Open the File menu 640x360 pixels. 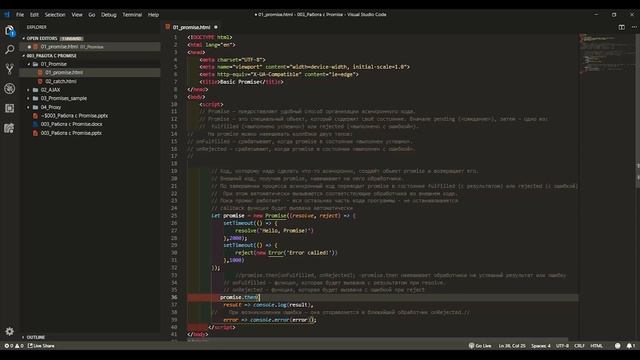point(20,15)
